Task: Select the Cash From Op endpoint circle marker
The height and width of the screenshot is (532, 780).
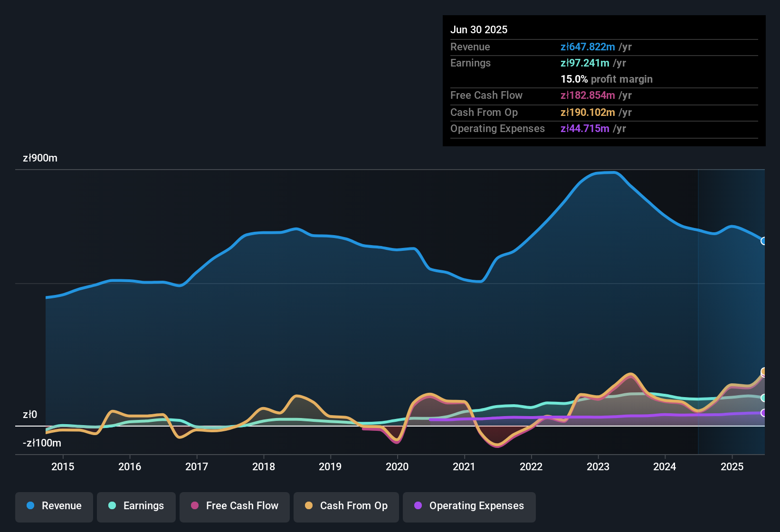Action: 764,371
